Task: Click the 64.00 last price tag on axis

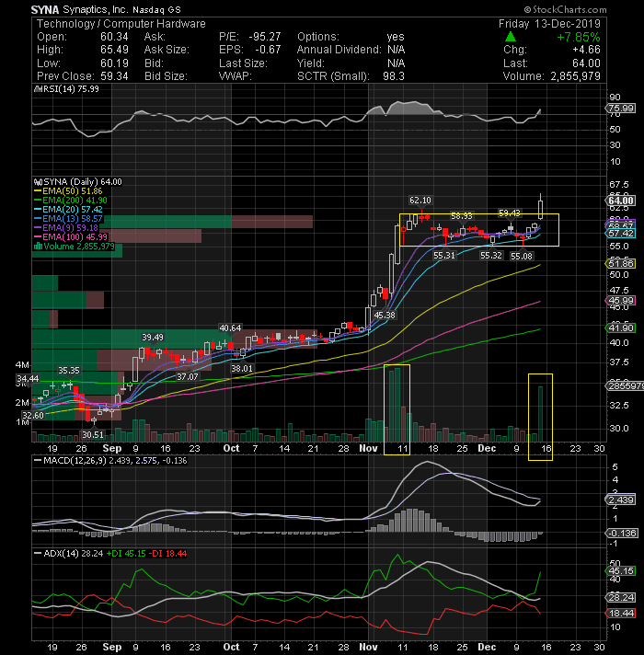Action: click(621, 201)
